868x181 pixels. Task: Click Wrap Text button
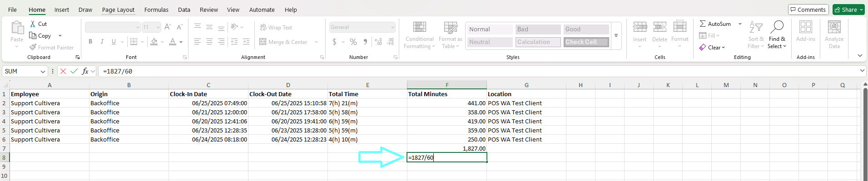click(x=276, y=27)
